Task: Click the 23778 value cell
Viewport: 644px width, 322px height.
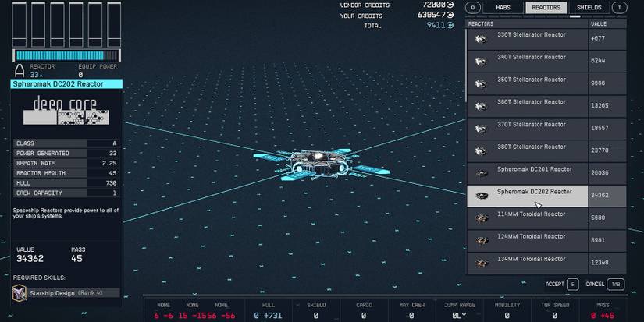Action: point(607,151)
